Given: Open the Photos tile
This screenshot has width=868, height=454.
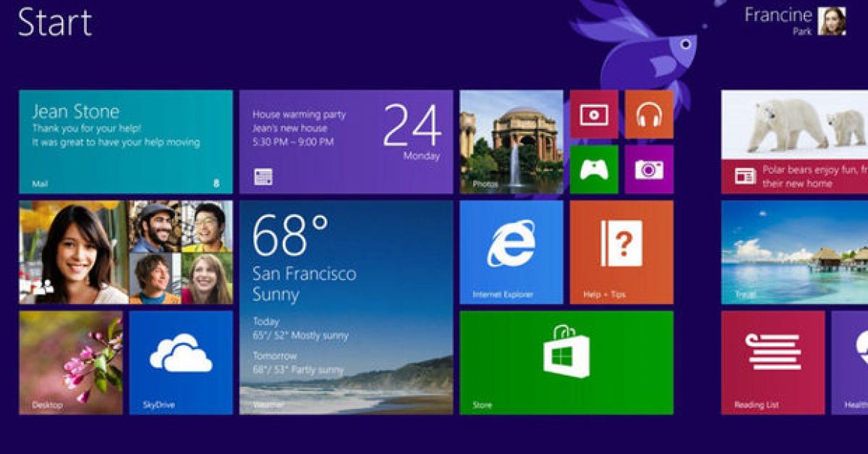Looking at the screenshot, I should tap(511, 142).
